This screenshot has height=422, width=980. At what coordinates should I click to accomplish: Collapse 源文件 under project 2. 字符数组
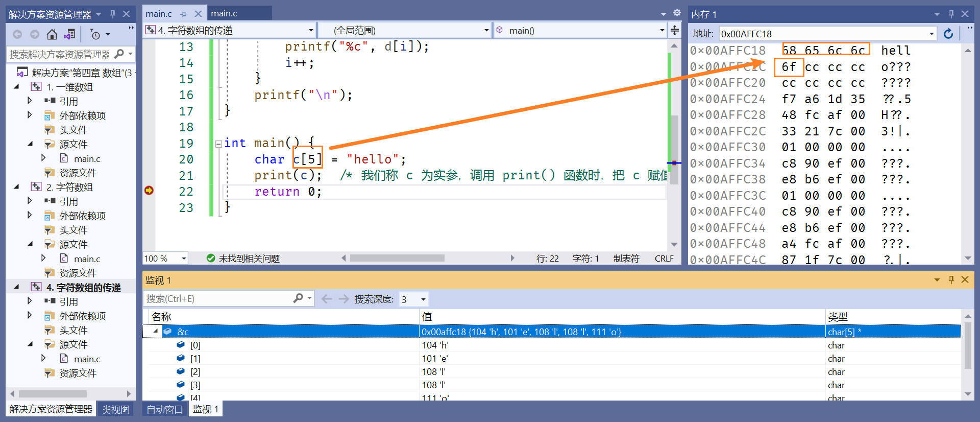30,244
